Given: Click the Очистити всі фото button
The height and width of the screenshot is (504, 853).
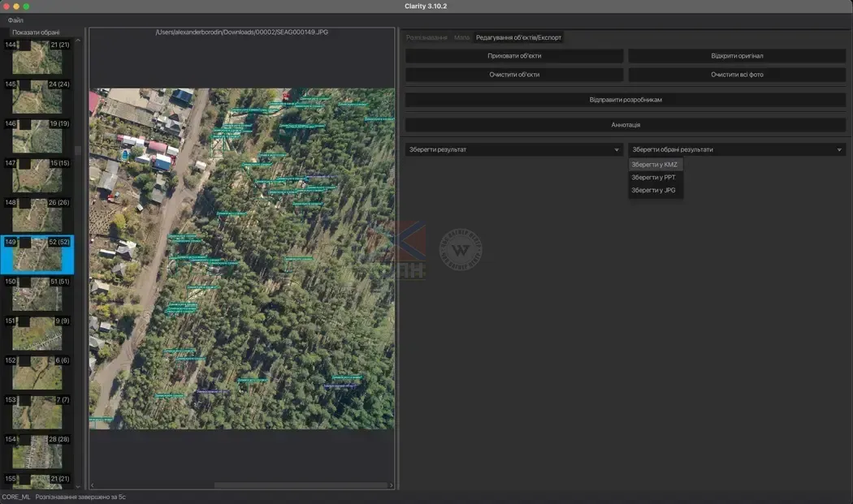Looking at the screenshot, I should (737, 75).
